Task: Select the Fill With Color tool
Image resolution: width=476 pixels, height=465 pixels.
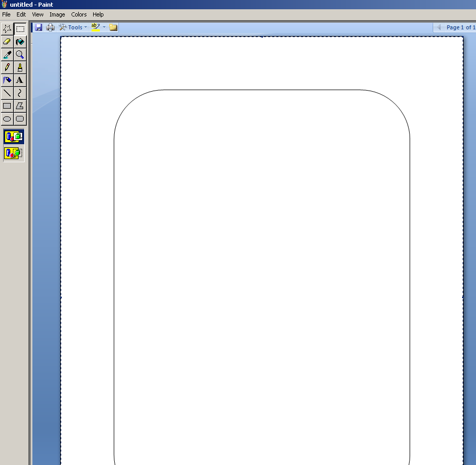Action: click(x=20, y=42)
